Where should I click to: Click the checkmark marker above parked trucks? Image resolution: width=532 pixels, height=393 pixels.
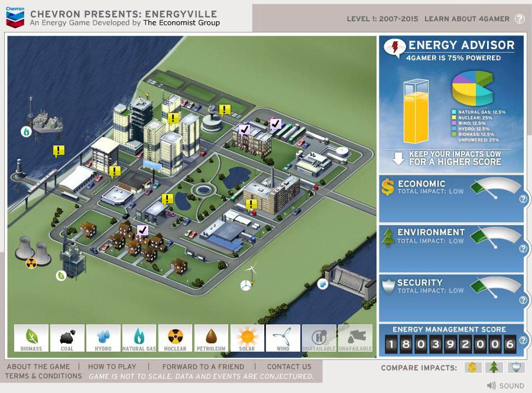click(x=275, y=124)
